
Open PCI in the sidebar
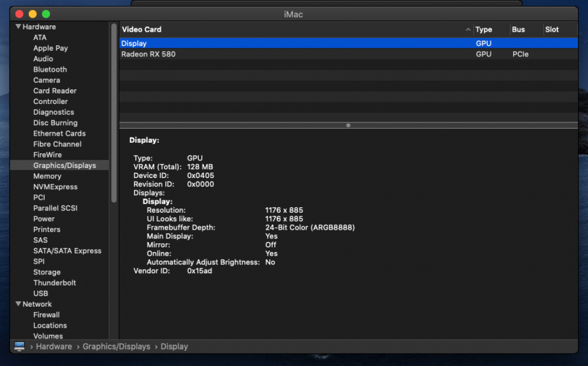39,197
